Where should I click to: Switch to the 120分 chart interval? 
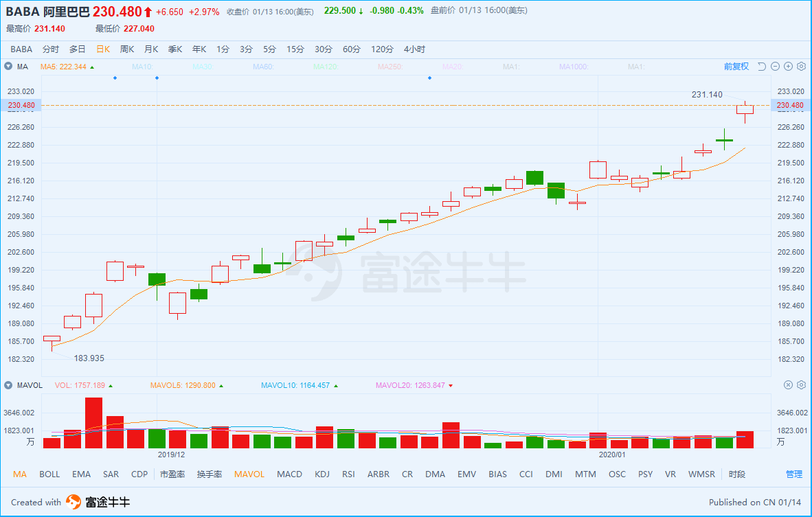pos(382,49)
